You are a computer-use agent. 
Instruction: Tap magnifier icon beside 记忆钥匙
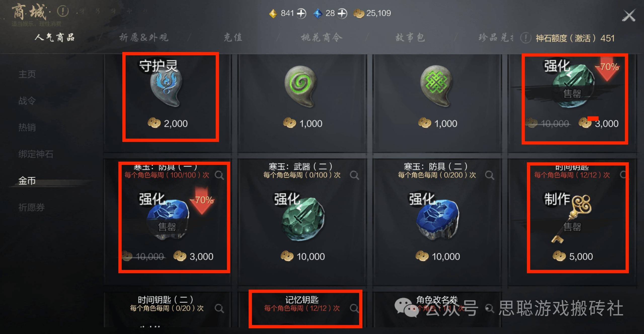pos(354,308)
